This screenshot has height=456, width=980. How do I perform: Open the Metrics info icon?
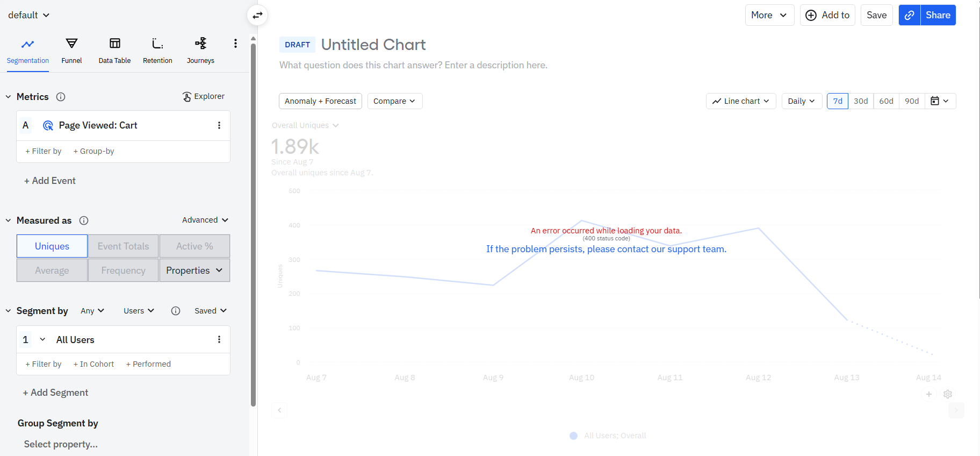point(61,97)
